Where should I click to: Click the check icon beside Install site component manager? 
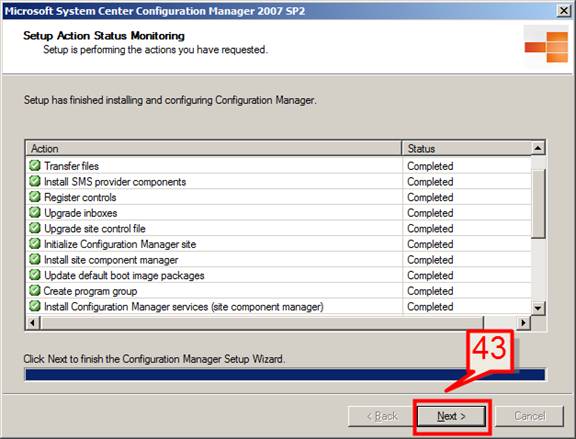35,259
